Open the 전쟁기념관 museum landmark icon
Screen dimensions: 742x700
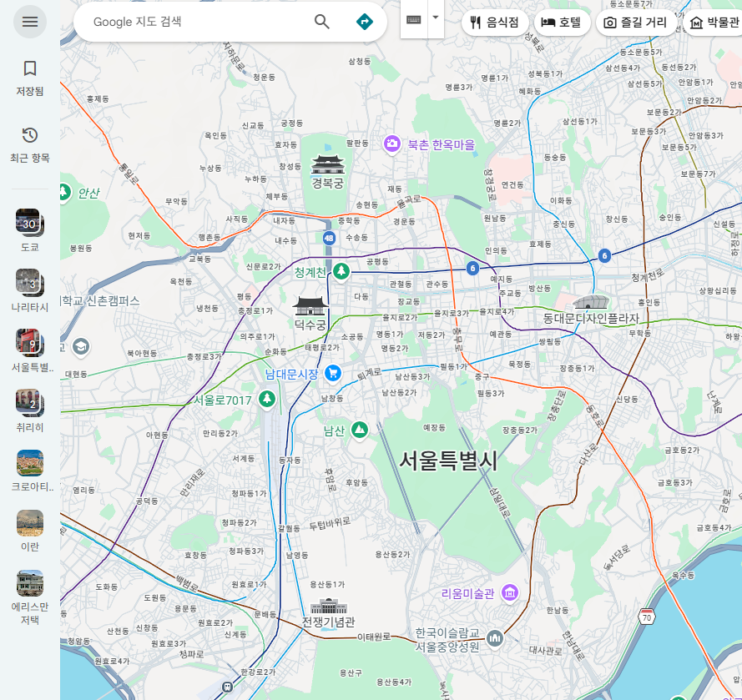328,606
